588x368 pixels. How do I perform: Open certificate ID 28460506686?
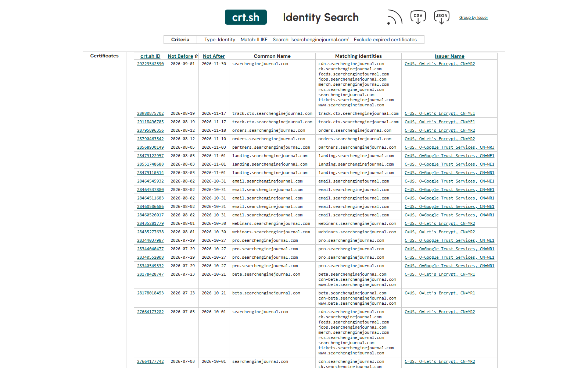click(150, 207)
